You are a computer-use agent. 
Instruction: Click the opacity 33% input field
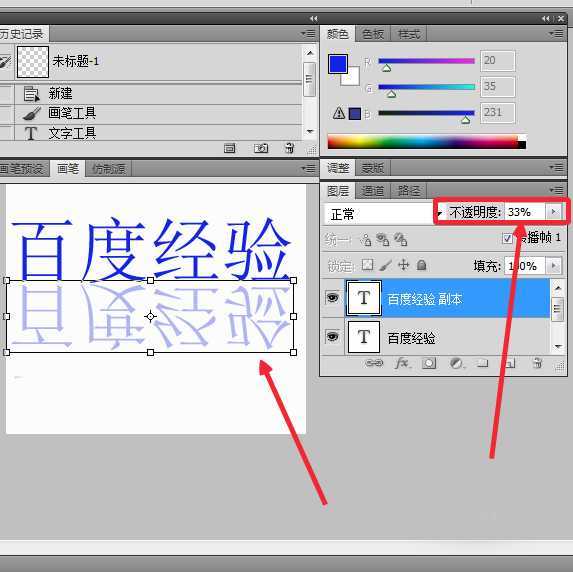point(525,212)
